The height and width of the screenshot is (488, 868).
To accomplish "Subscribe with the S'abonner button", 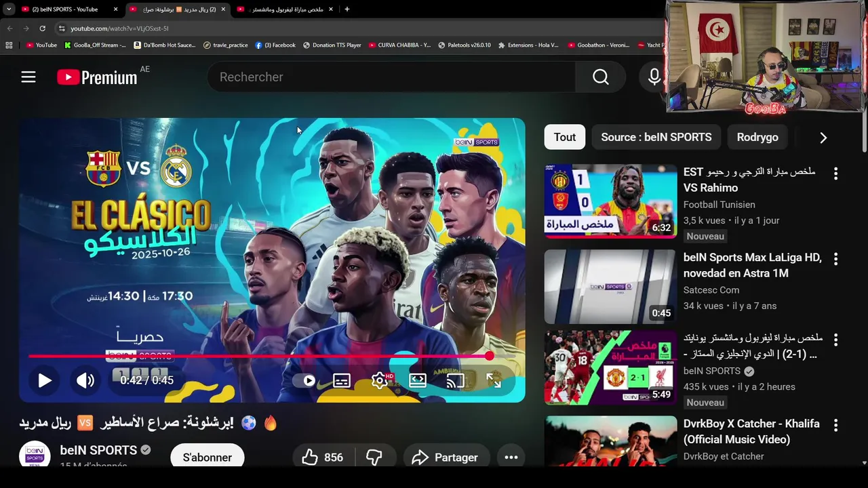I will (x=208, y=457).
